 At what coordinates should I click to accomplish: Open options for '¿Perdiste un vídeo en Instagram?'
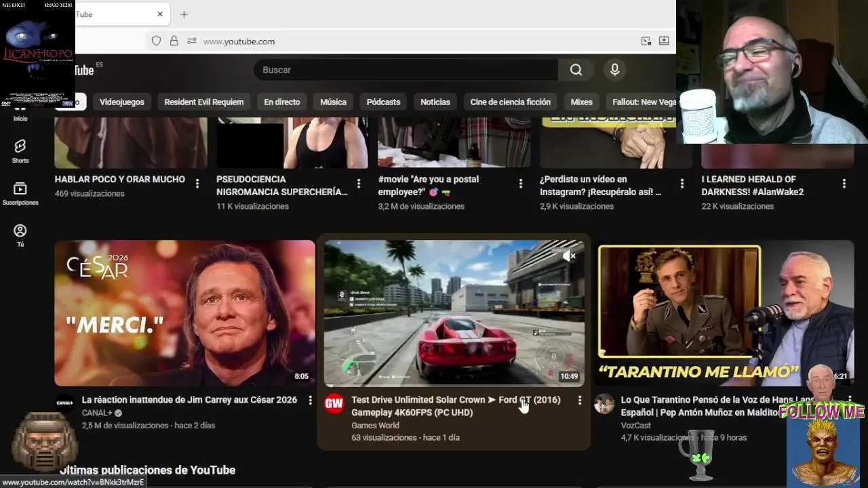point(682,184)
